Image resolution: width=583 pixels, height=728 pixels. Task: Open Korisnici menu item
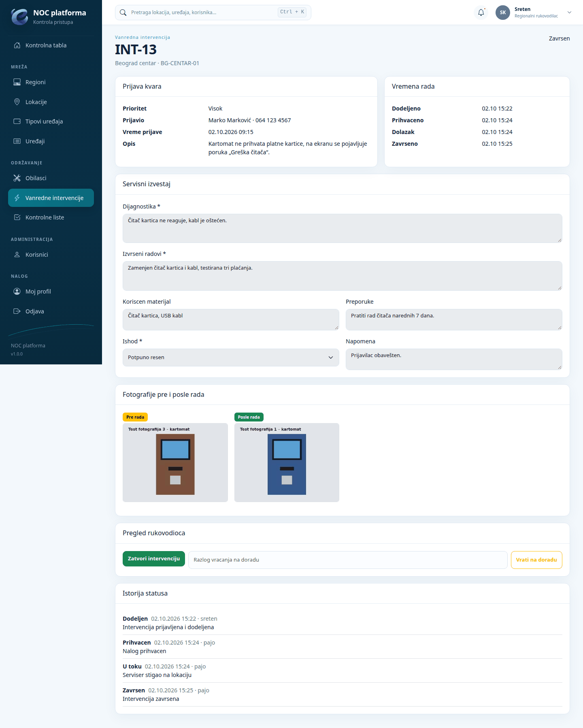[x=51, y=255]
